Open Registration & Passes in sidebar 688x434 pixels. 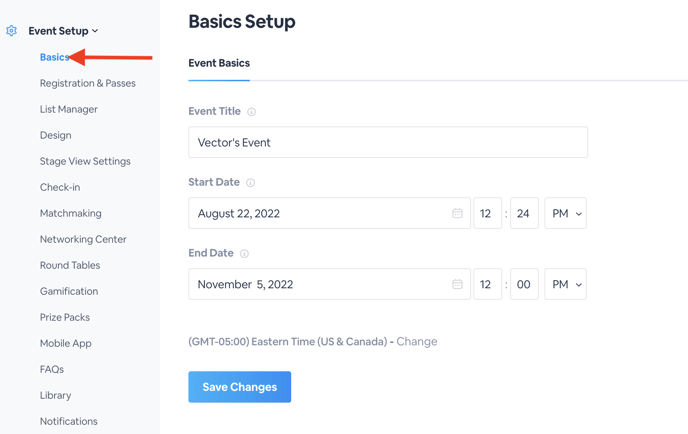[88, 83]
